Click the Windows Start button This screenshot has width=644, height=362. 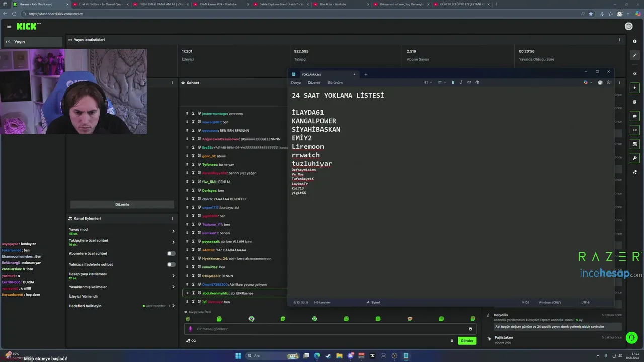coord(238,356)
